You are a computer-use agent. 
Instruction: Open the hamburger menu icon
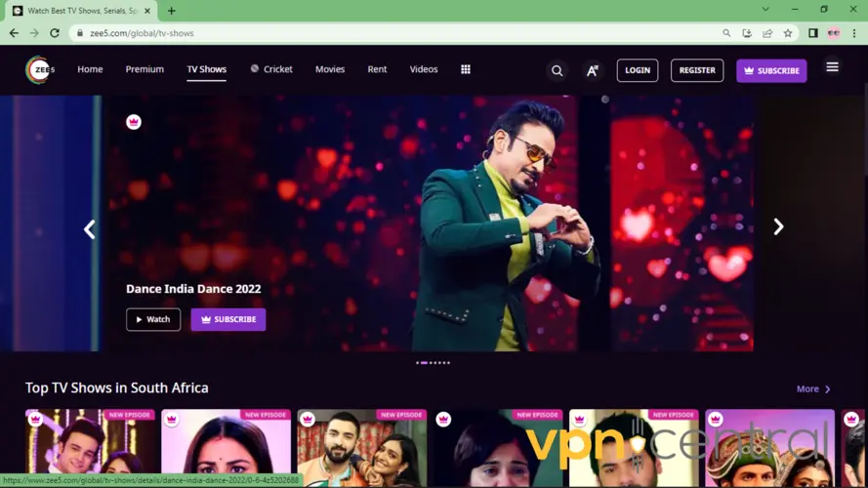832,67
